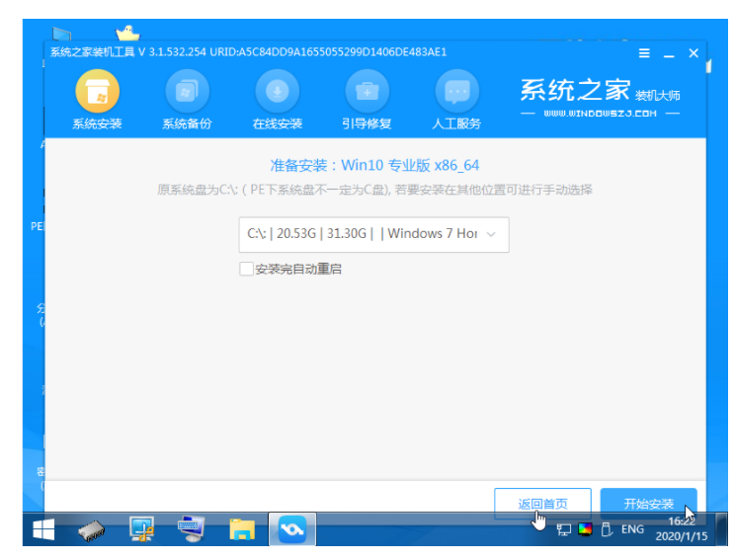Open the computer keyboard taskbar icon
This screenshot has width=735, height=560.
[192, 529]
